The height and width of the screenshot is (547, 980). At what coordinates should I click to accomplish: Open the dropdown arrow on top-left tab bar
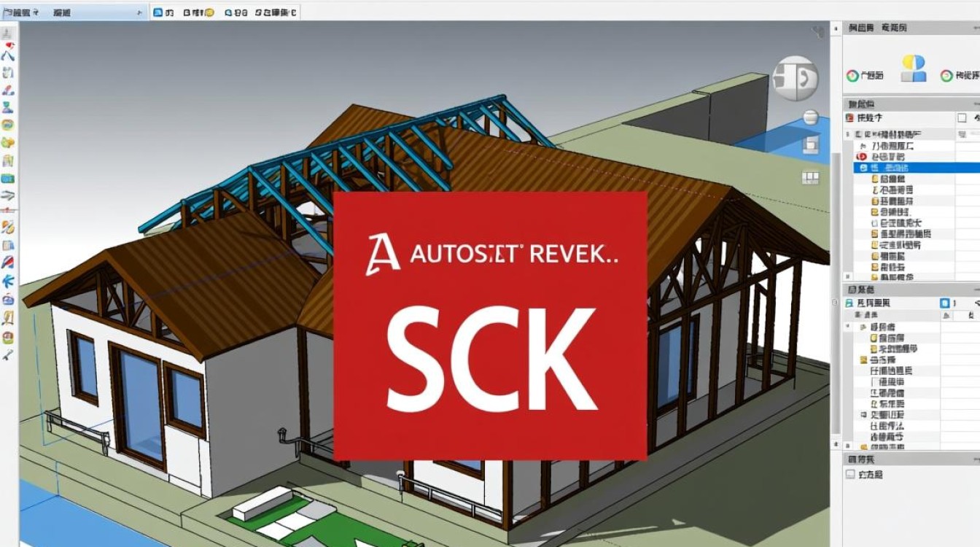(139, 13)
